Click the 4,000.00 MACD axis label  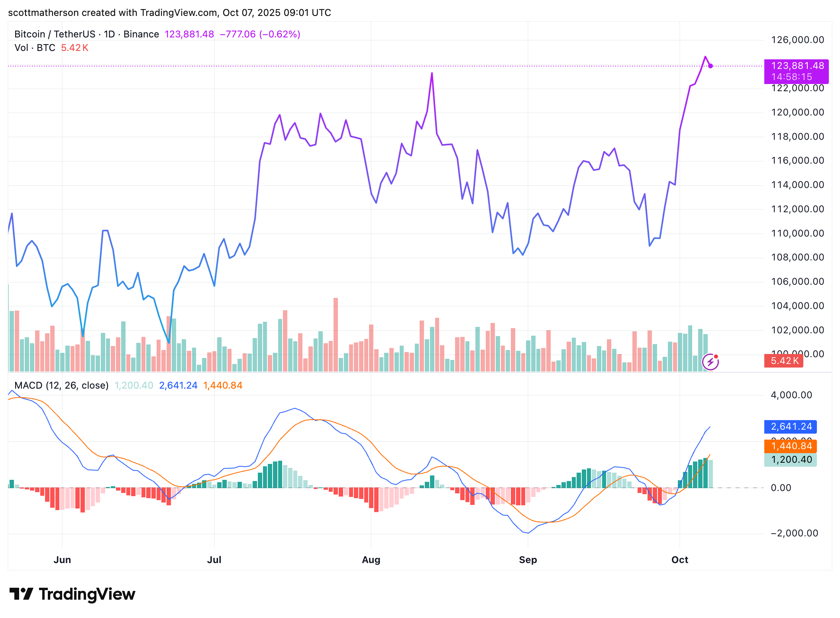791,395
